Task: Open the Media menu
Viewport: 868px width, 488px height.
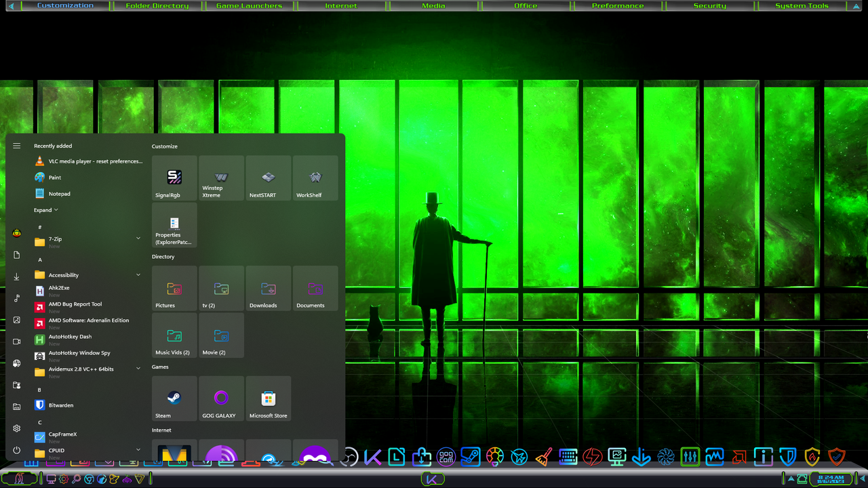Action: 433,5
